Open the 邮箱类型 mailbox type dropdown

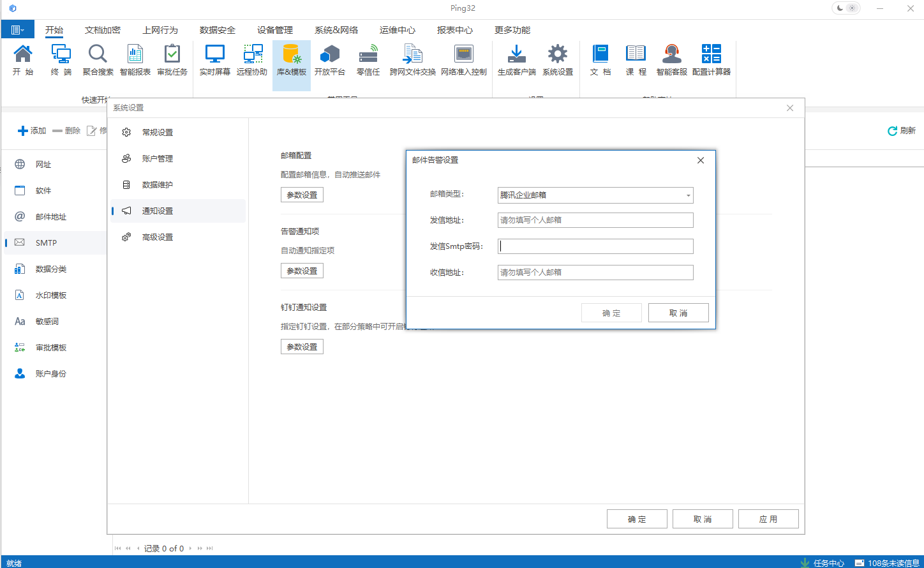point(688,195)
